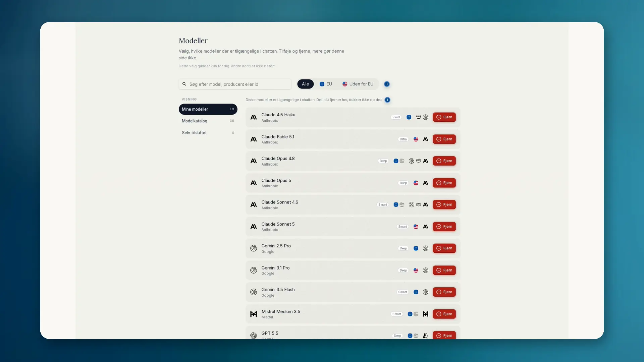Screen dimensions: 644x362
Task: Remove Claude Opus 5 with Fjern
Action: [x=444, y=183]
